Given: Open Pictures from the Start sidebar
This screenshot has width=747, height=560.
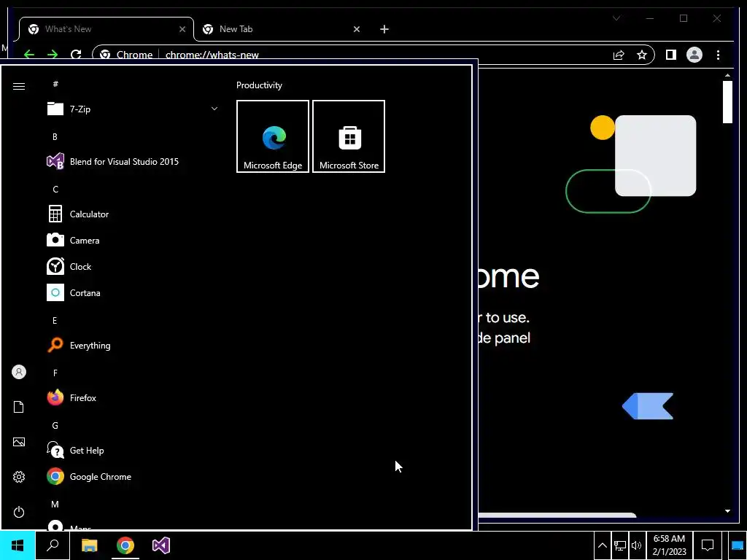Looking at the screenshot, I should pos(18,442).
